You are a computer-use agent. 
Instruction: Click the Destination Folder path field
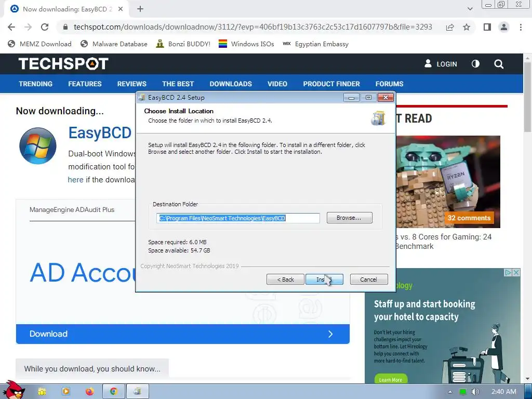238,218
